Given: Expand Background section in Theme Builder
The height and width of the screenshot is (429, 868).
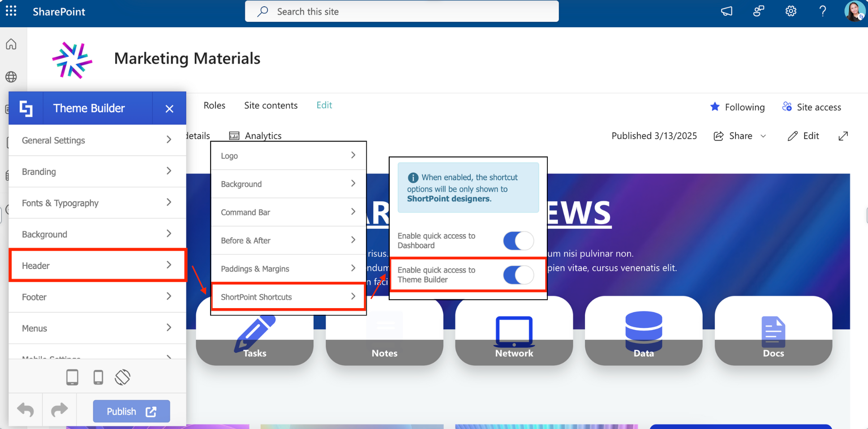Looking at the screenshot, I should pos(97,234).
